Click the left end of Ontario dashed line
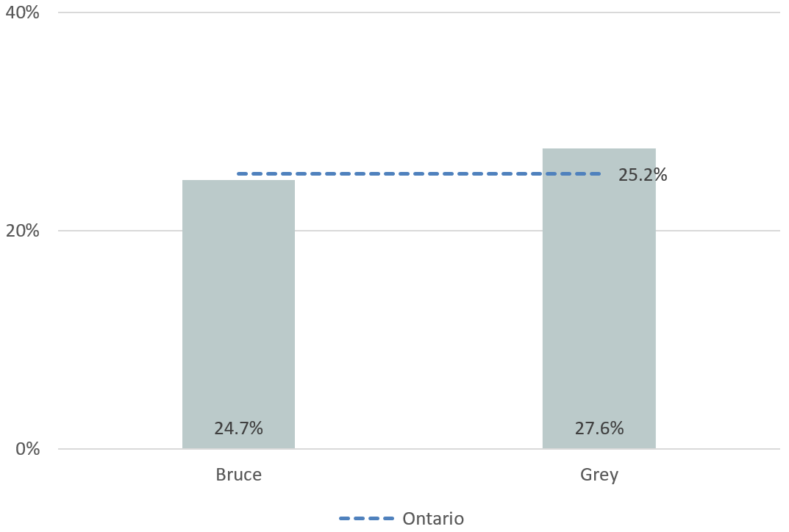This screenshot has width=789, height=532. click(x=239, y=174)
